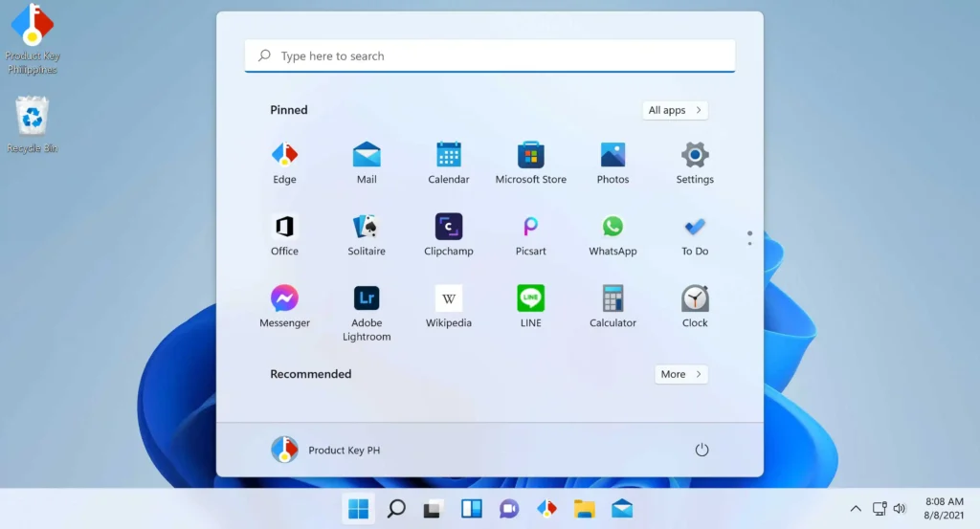Image resolution: width=980 pixels, height=529 pixels.
Task: Launch the Photos app
Action: tap(612, 163)
